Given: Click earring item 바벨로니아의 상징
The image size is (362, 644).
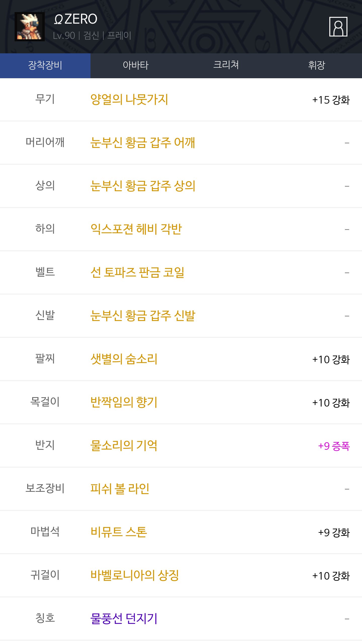Looking at the screenshot, I should pos(135,575).
